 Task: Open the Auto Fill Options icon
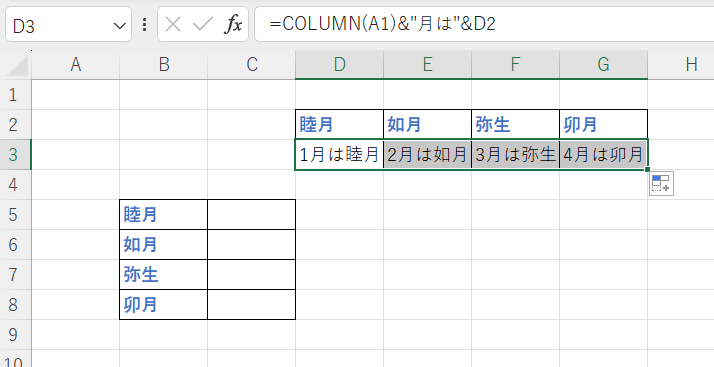tap(661, 183)
